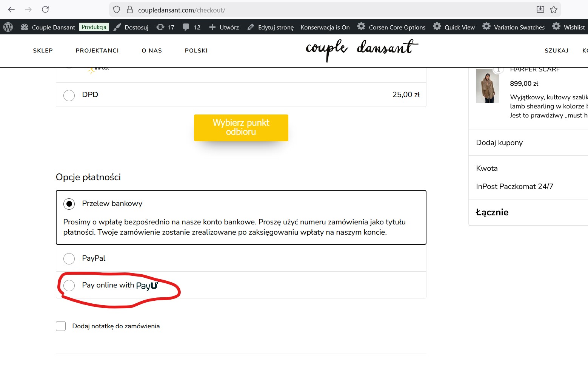Select DPD shipping option
The image size is (588, 371).
(x=69, y=95)
